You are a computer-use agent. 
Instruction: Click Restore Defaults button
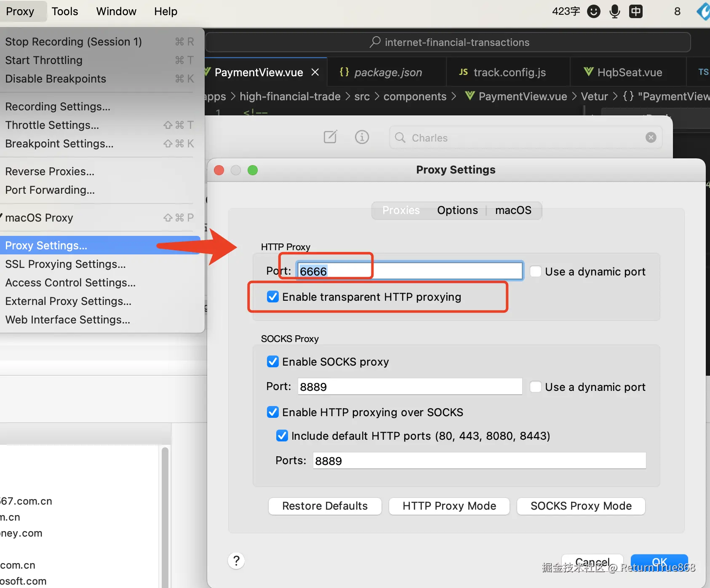(325, 506)
